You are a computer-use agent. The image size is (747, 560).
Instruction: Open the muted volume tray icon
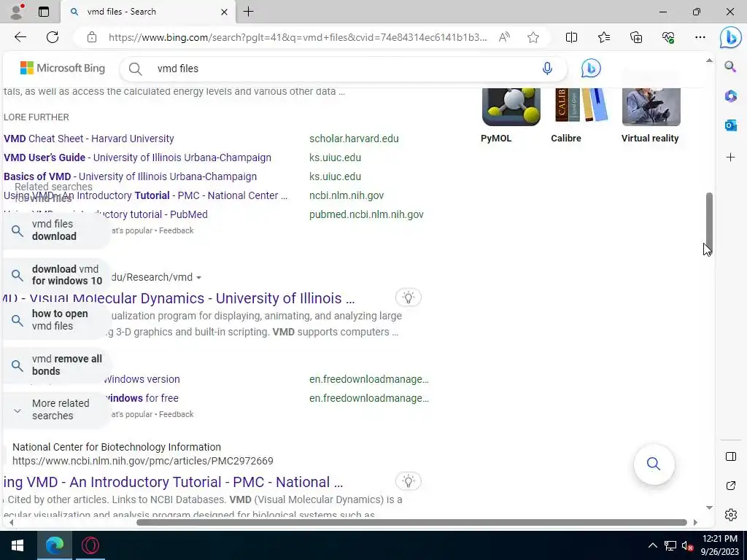(x=687, y=545)
